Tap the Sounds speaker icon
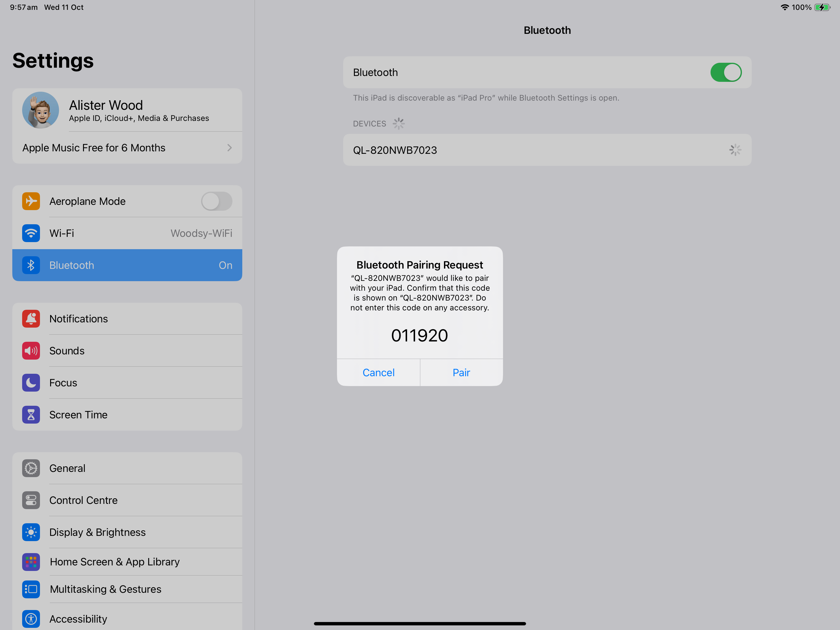 [x=31, y=351]
